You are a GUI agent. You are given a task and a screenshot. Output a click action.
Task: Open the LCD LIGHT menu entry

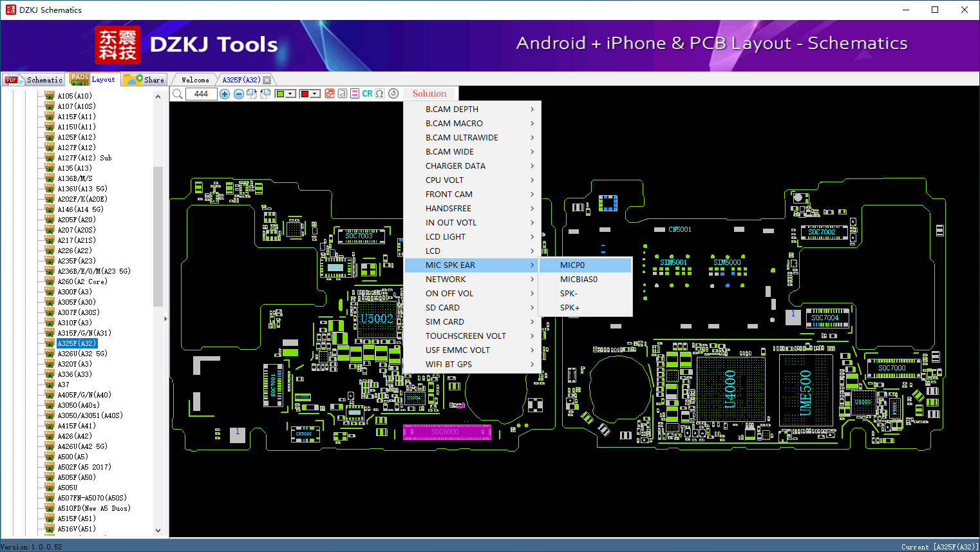coord(473,237)
